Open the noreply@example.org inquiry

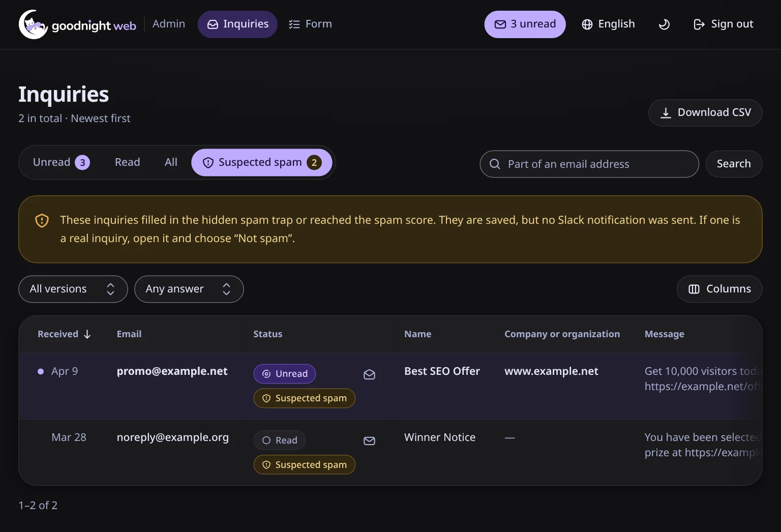172,437
